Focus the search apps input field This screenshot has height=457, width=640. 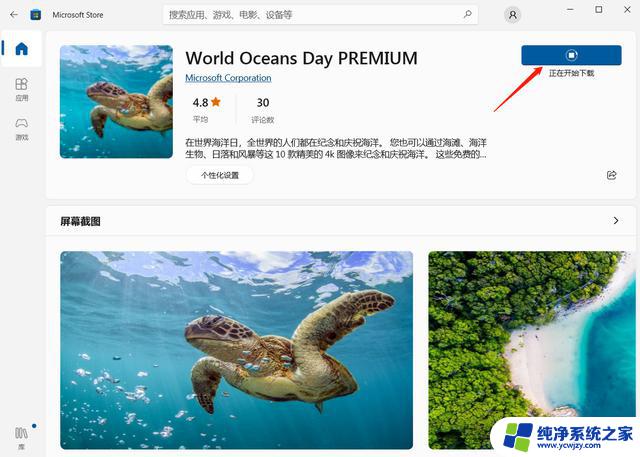click(x=320, y=15)
